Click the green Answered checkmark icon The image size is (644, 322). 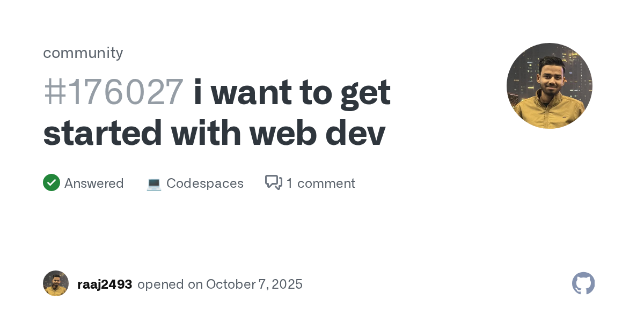tap(52, 183)
